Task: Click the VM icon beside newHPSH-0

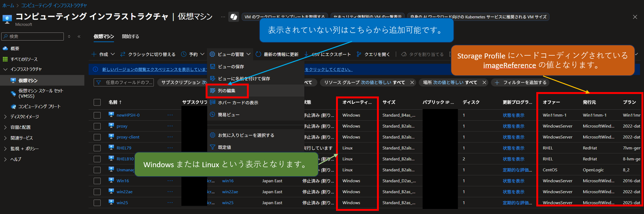Action: pyautogui.click(x=111, y=115)
